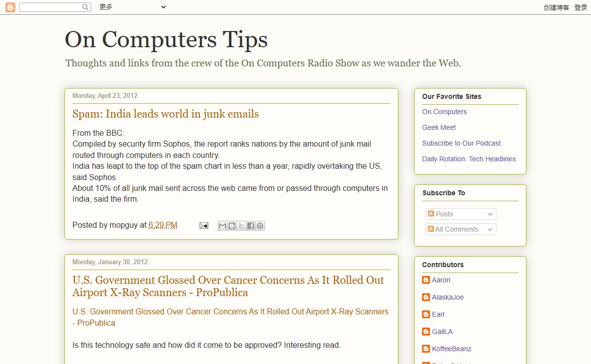
Task: Click the BlogThis! share icon
Action: [x=232, y=226]
